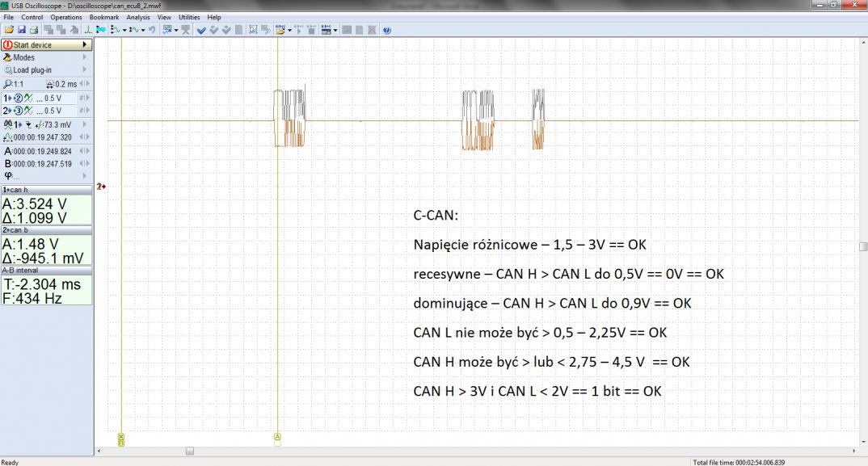Click the trigger binoculars icon in the side panel

coord(7,124)
